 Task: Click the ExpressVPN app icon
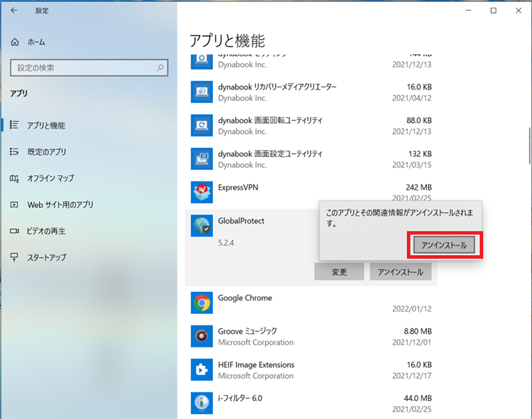click(201, 191)
